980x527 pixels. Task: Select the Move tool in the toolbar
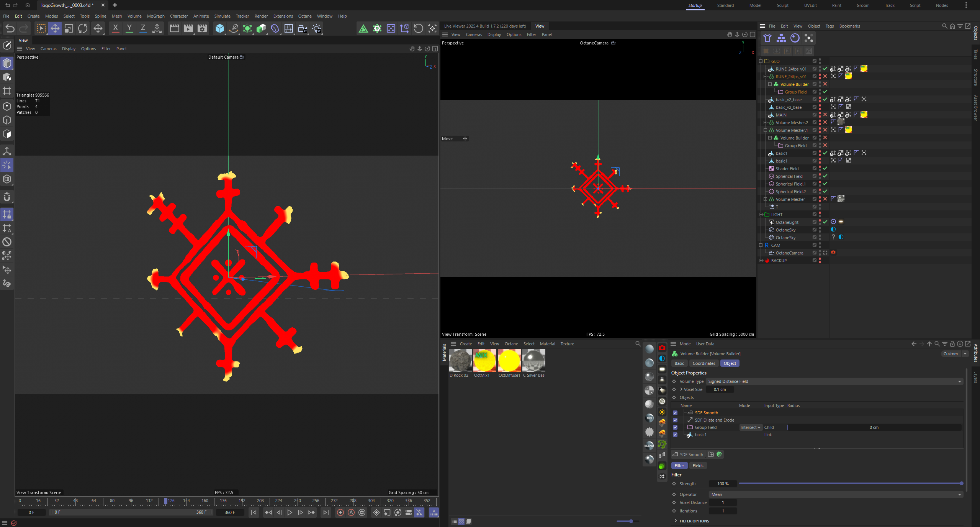point(55,28)
